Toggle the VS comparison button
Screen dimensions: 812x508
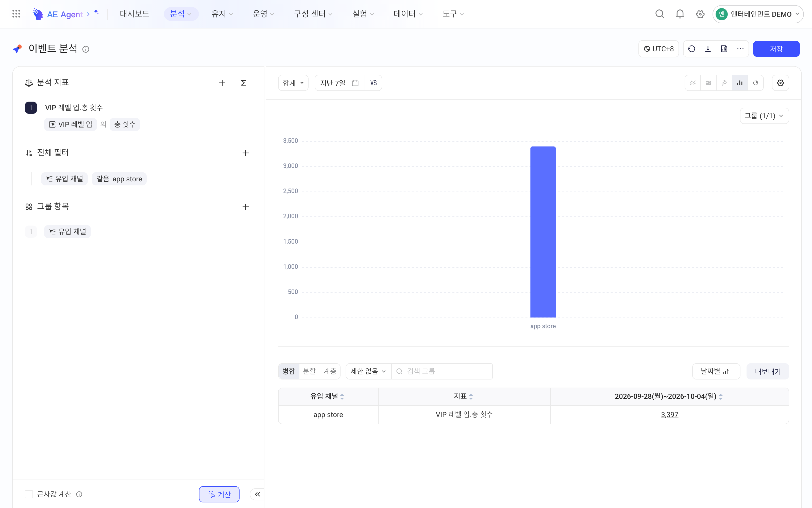(373, 83)
